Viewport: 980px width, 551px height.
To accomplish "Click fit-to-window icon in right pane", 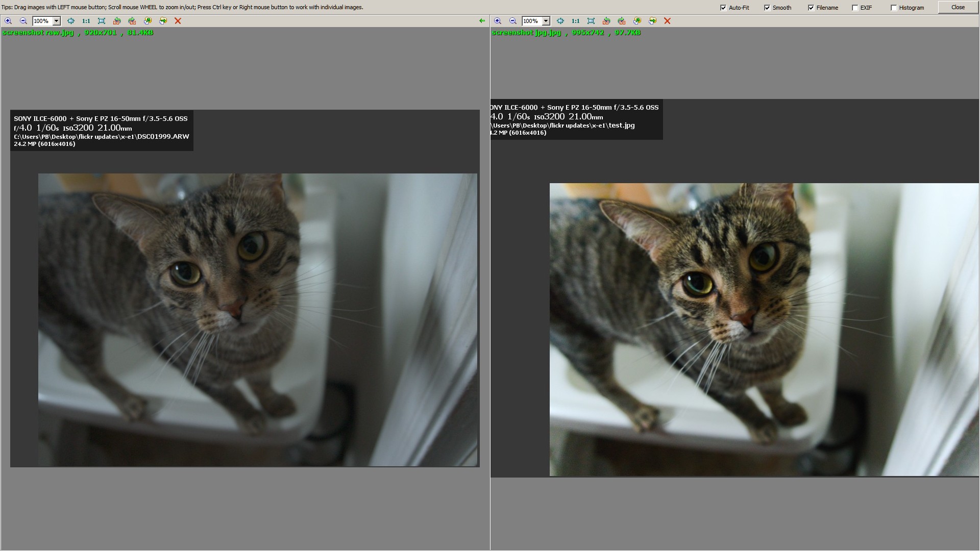I will coord(560,21).
